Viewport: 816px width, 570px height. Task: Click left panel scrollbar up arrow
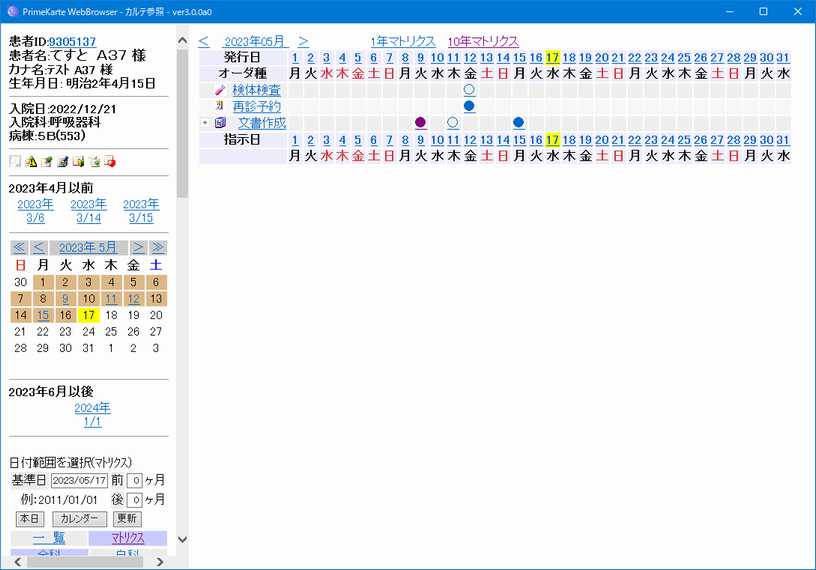(x=182, y=40)
